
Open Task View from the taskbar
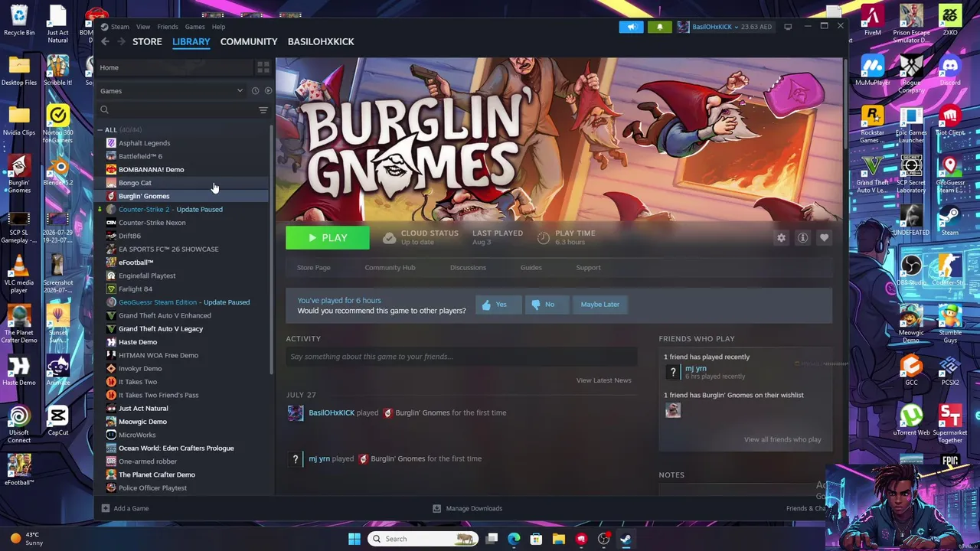492,539
